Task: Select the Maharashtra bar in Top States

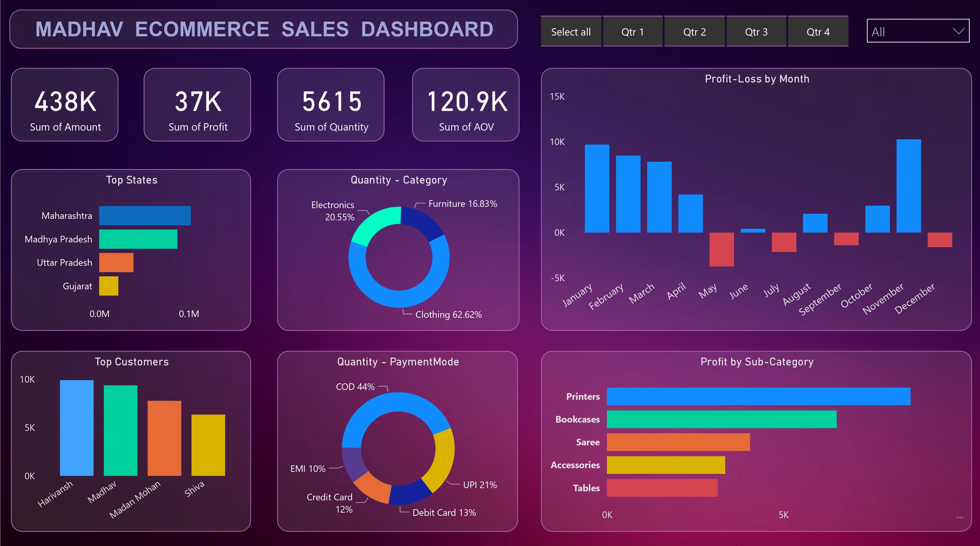Action: (145, 216)
